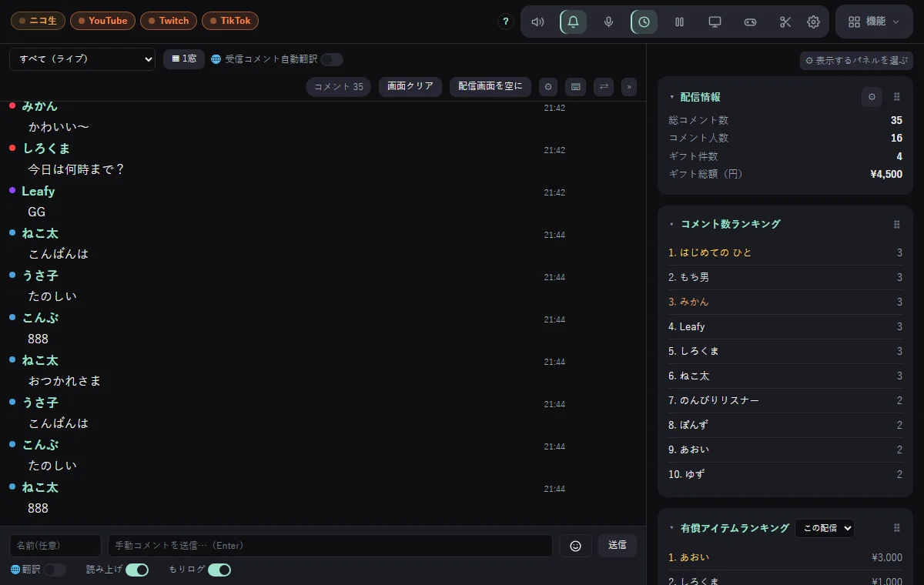Image resolution: width=924 pixels, height=585 pixels.
Task: Click the globe icon beside 受信コメント自動翻訳
Action: click(216, 59)
